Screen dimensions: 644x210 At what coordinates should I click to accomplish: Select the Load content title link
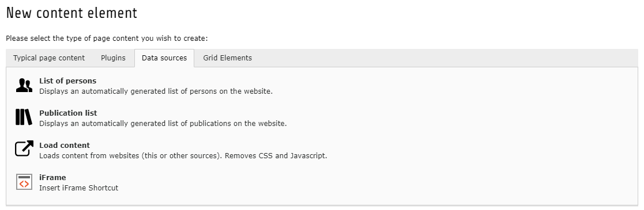65,145
